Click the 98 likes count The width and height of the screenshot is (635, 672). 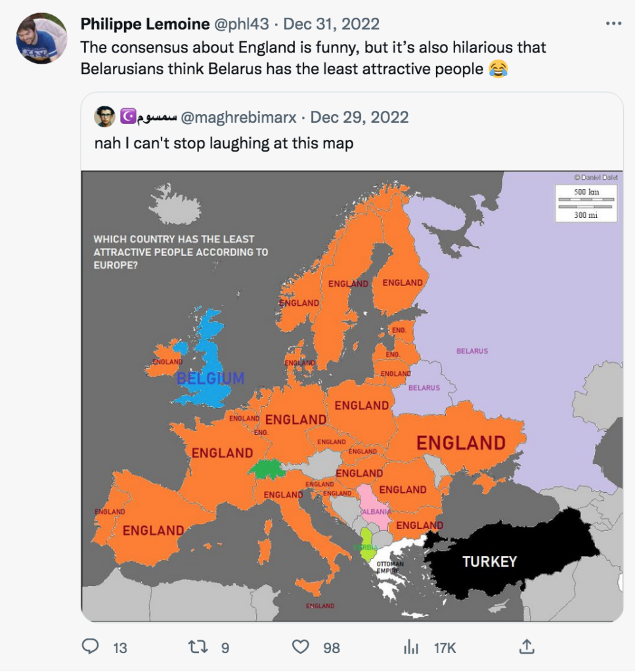point(332,648)
